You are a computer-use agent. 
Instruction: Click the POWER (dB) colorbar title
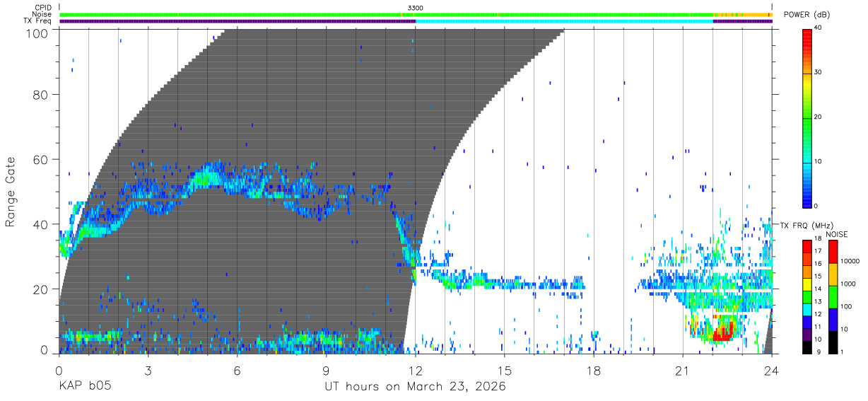(x=806, y=15)
